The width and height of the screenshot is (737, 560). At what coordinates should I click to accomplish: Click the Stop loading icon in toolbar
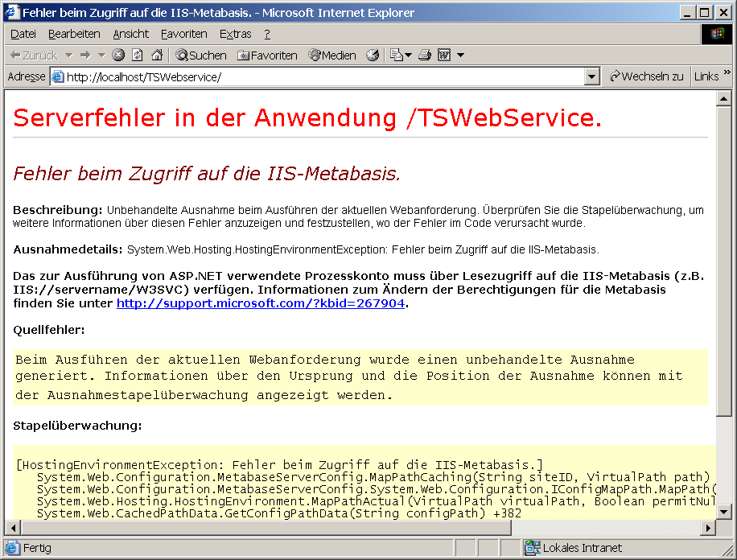coord(118,55)
